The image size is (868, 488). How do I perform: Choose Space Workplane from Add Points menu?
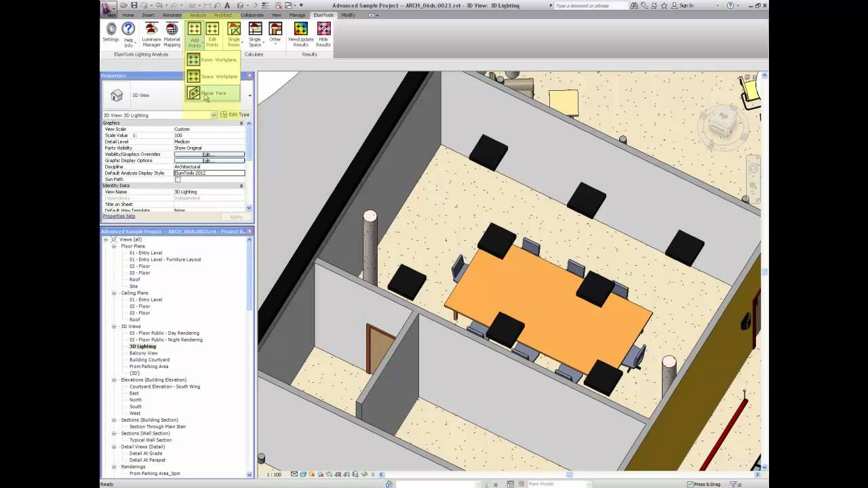click(212, 76)
